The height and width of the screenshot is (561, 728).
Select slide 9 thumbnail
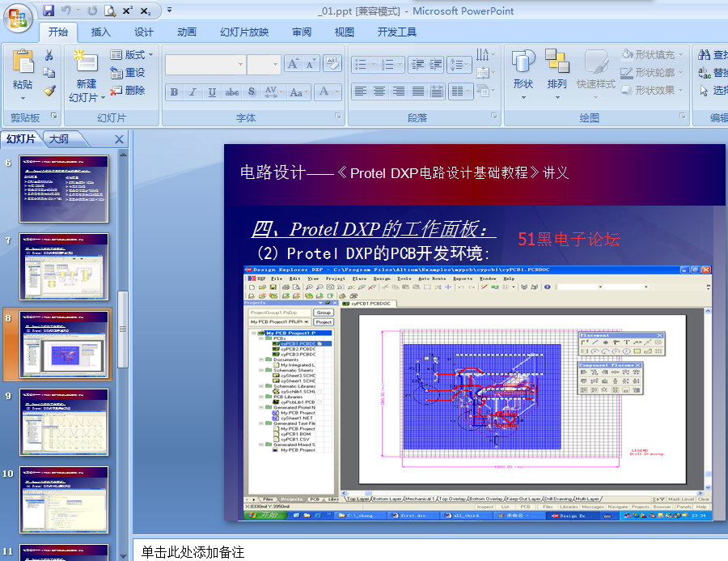pos(64,422)
